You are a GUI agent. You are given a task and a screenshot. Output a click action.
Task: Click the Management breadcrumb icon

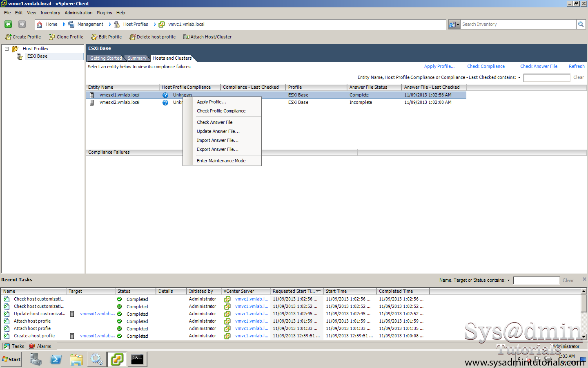point(71,25)
